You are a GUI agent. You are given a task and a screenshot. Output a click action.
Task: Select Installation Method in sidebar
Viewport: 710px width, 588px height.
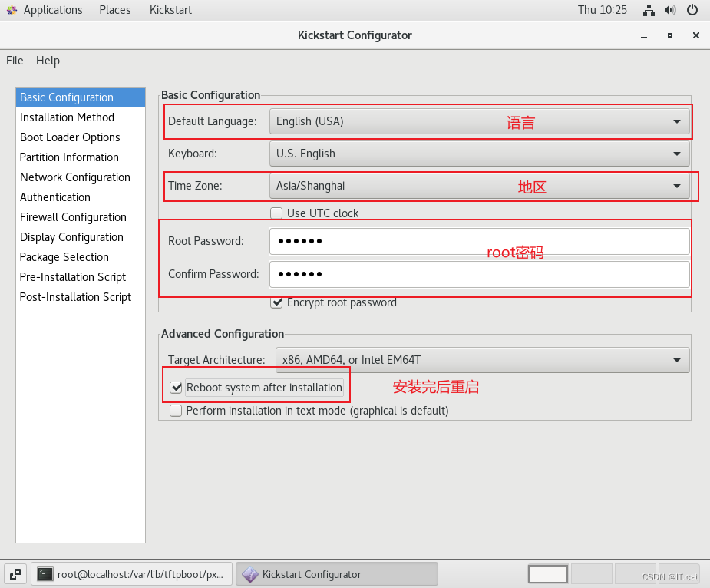click(67, 117)
